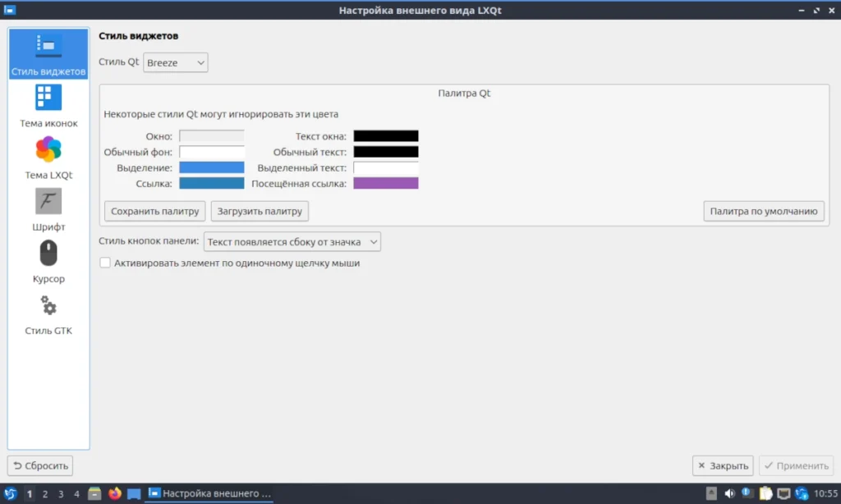This screenshot has height=504, width=841.
Task: Click the network display tray icon
Action: (x=784, y=493)
